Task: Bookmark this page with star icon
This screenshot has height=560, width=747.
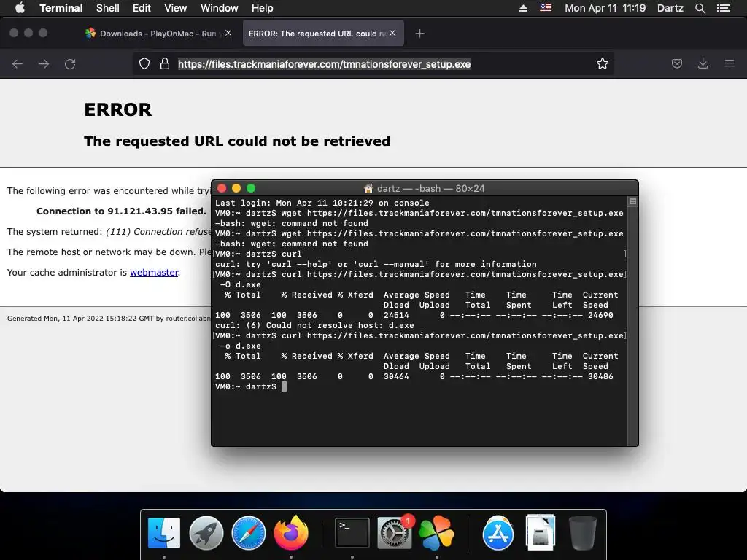Action: (602, 64)
